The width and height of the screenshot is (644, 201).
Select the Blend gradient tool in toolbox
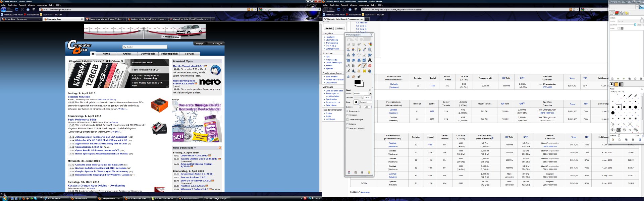click(x=354, y=66)
